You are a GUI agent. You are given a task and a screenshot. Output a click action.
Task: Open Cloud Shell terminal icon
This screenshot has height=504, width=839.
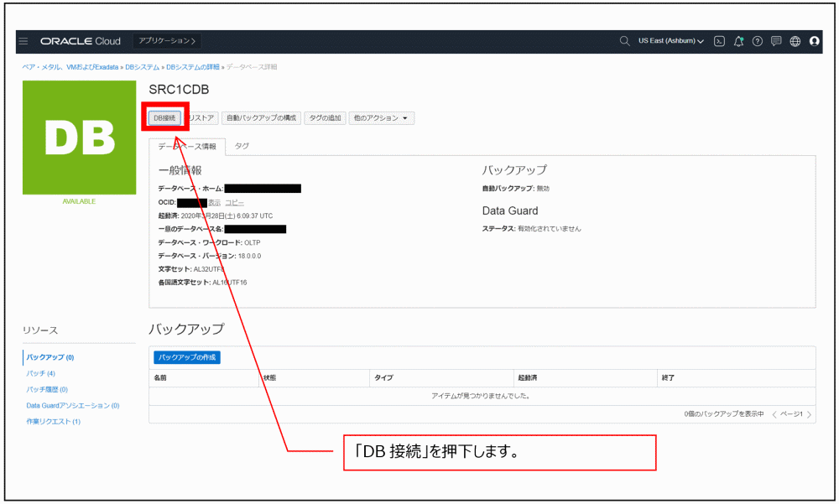[x=719, y=41]
